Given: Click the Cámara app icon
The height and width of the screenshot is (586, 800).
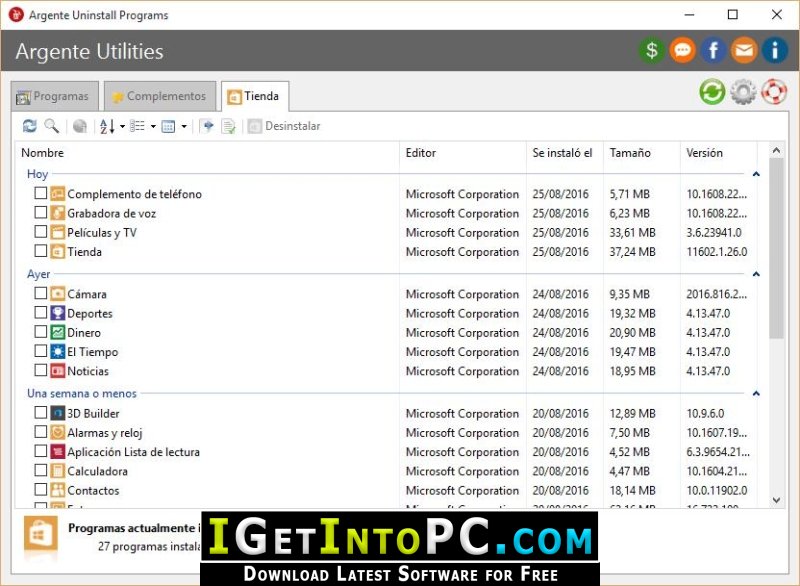Looking at the screenshot, I should [x=58, y=294].
